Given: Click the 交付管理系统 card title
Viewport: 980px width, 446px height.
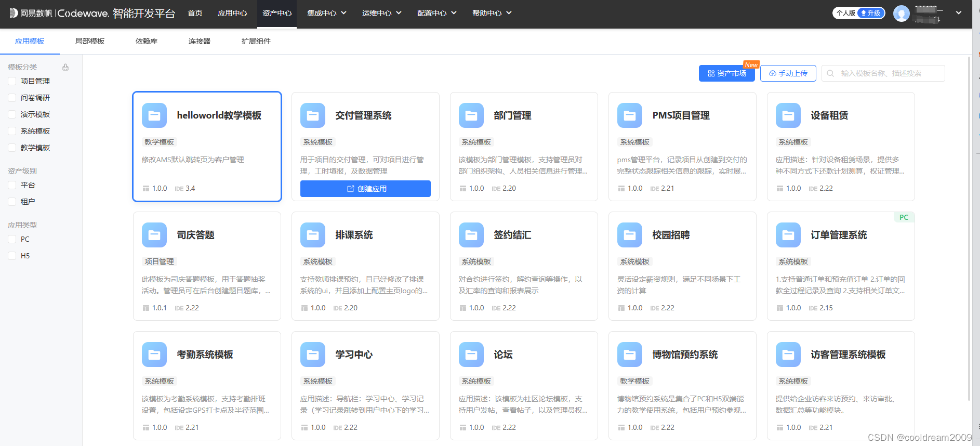Looking at the screenshot, I should (363, 115).
